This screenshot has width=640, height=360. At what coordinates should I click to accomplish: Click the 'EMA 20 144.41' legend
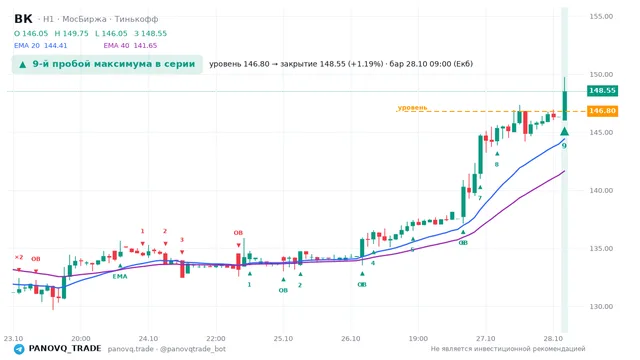point(40,46)
